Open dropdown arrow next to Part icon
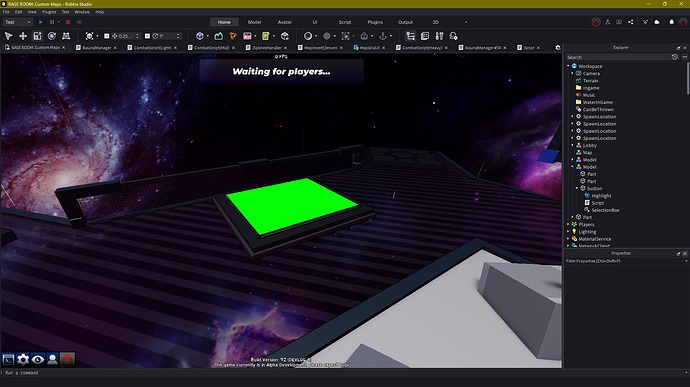This screenshot has height=387, width=690. tap(208, 36)
